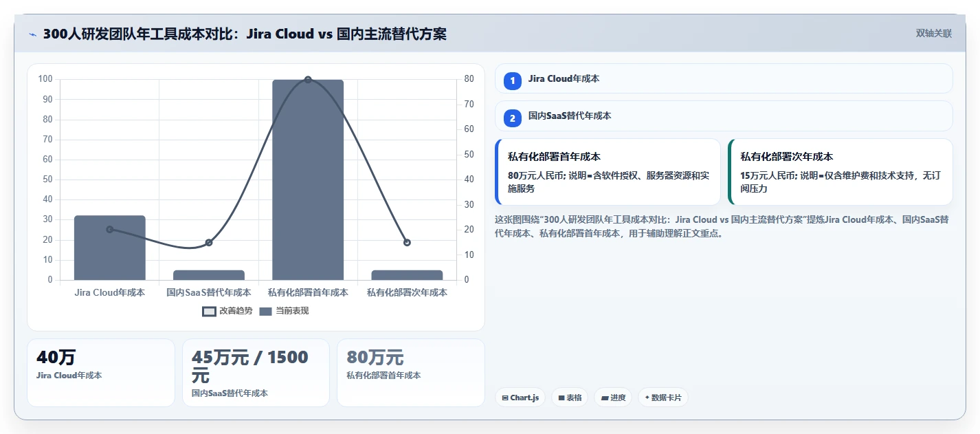The image size is (980, 434).
Task: Click the line peak point at 私有化部署首年成本
Action: [x=308, y=80]
